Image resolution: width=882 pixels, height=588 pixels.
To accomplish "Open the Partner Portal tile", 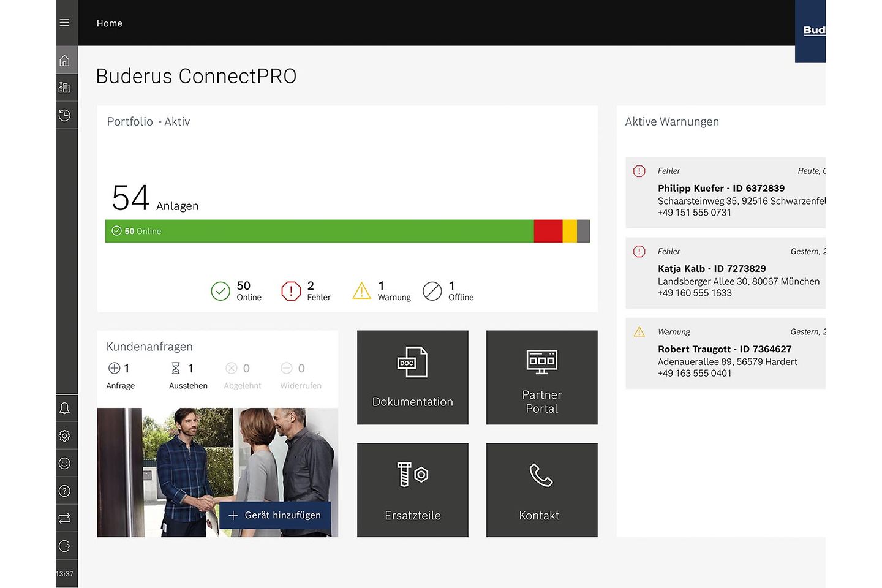I will point(542,377).
